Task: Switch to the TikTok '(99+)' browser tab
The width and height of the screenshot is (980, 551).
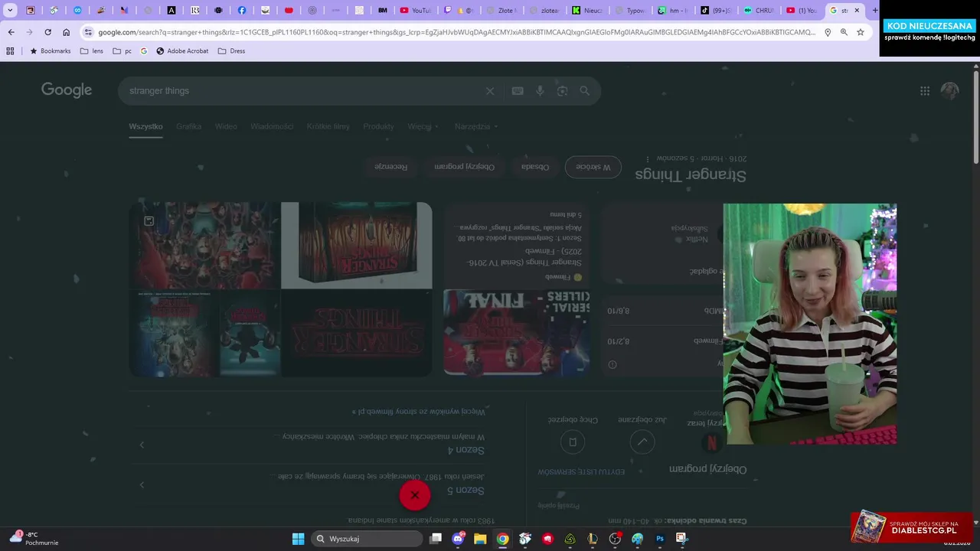Action: pos(717,11)
